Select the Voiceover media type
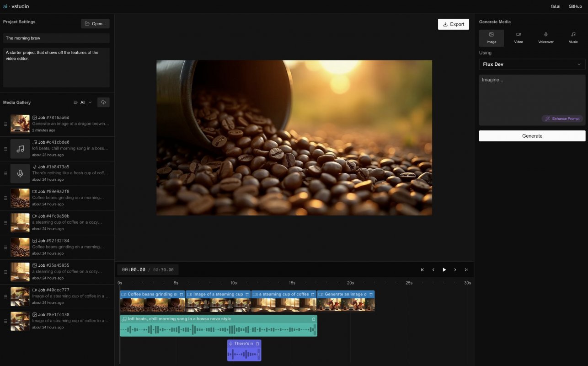588x366 pixels. pyautogui.click(x=545, y=38)
